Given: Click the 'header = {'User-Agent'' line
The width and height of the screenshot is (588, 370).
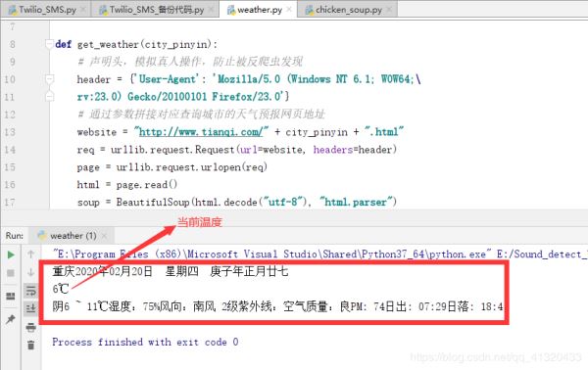Looking at the screenshot, I should point(249,79).
